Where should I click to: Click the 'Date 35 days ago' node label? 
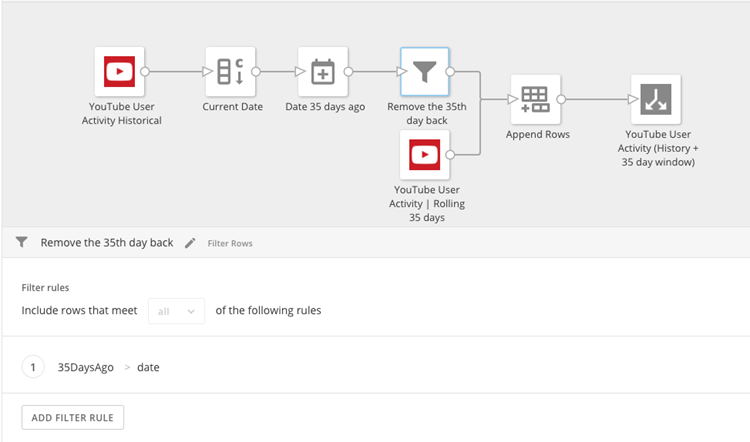(325, 107)
